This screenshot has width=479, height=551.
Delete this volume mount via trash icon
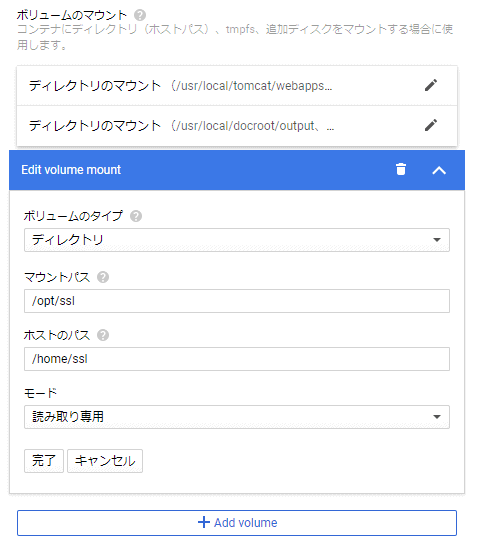tap(401, 169)
